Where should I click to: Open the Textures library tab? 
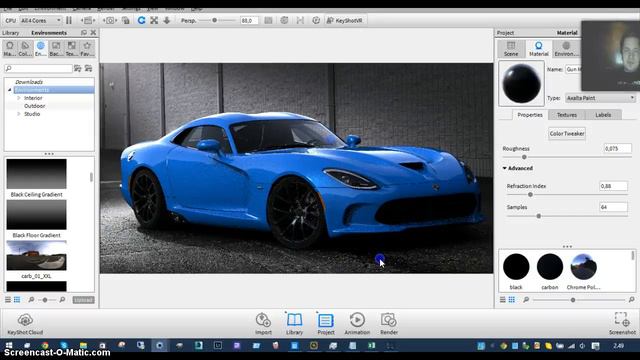coord(71,48)
